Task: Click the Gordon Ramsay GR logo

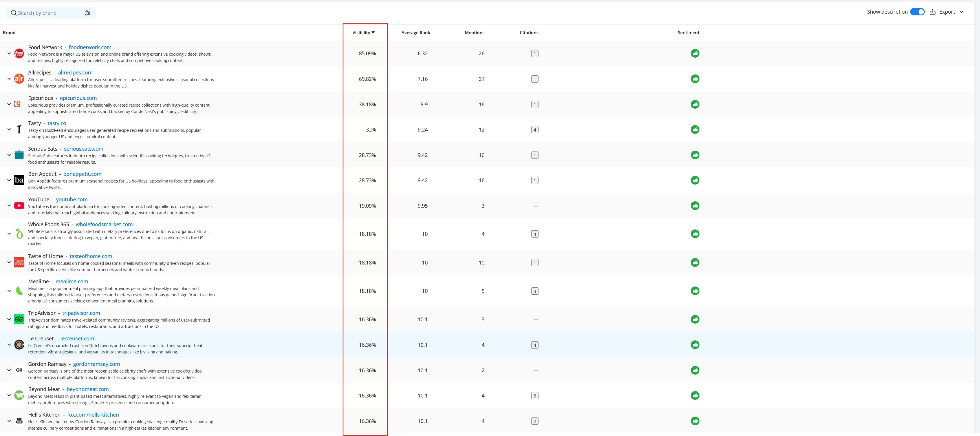Action: [19, 370]
